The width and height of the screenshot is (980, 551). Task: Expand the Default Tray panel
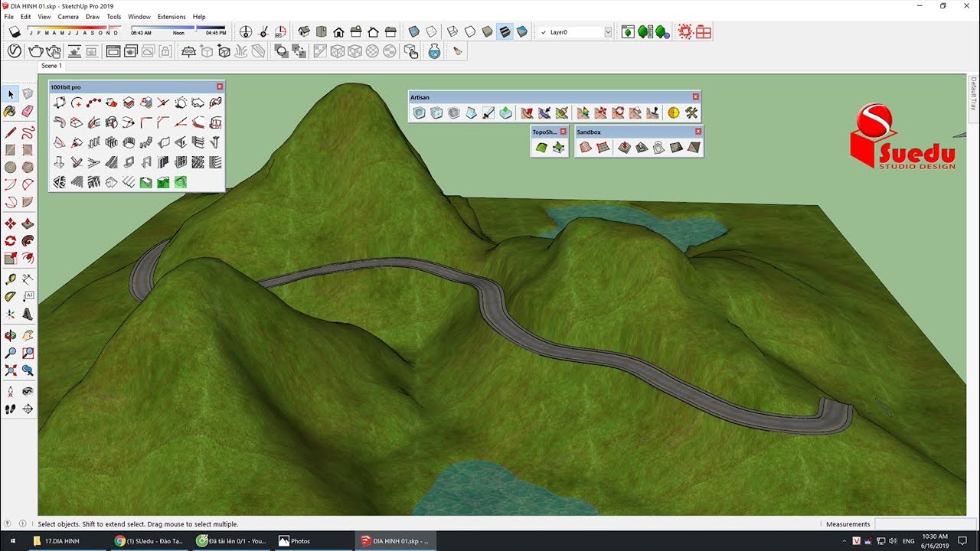click(x=974, y=93)
